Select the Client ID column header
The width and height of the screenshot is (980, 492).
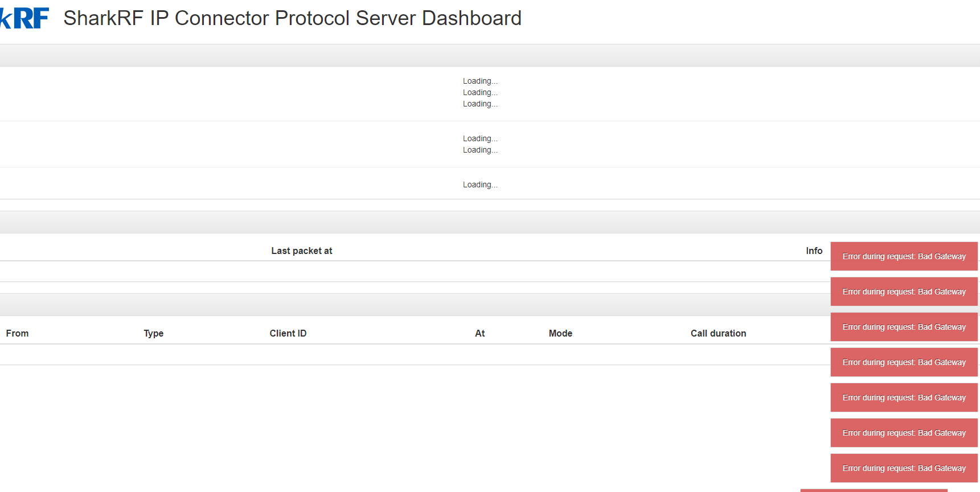[x=288, y=333]
